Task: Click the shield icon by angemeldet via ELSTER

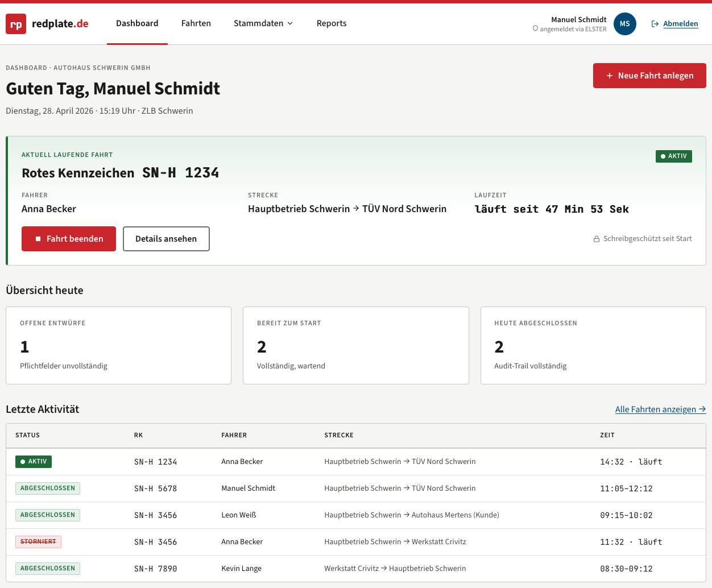Action: tap(535, 28)
